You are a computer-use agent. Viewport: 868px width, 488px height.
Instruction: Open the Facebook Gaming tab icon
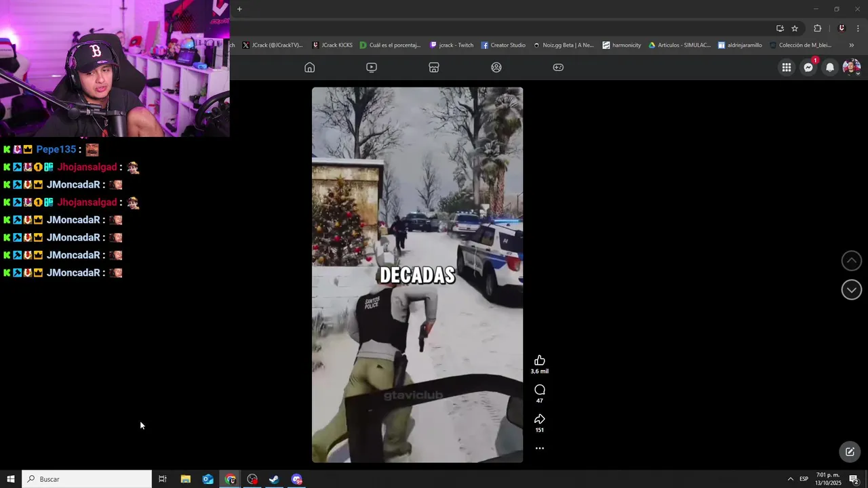[558, 67]
